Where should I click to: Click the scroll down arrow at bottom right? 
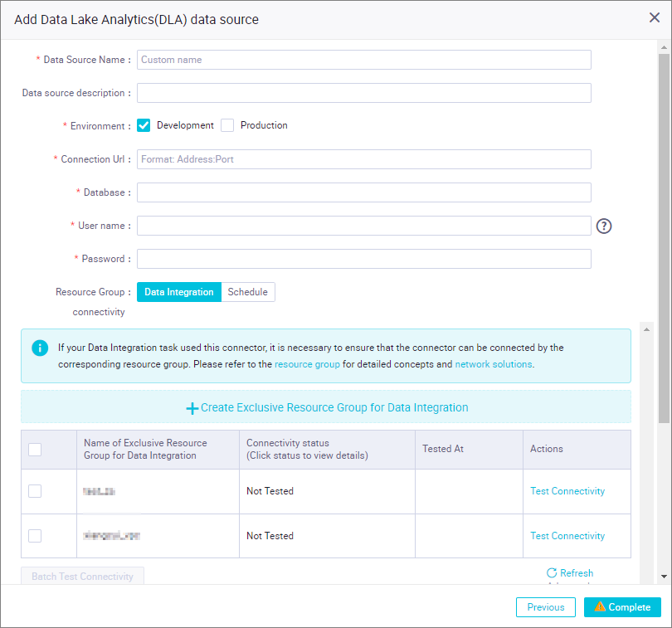pos(664,577)
